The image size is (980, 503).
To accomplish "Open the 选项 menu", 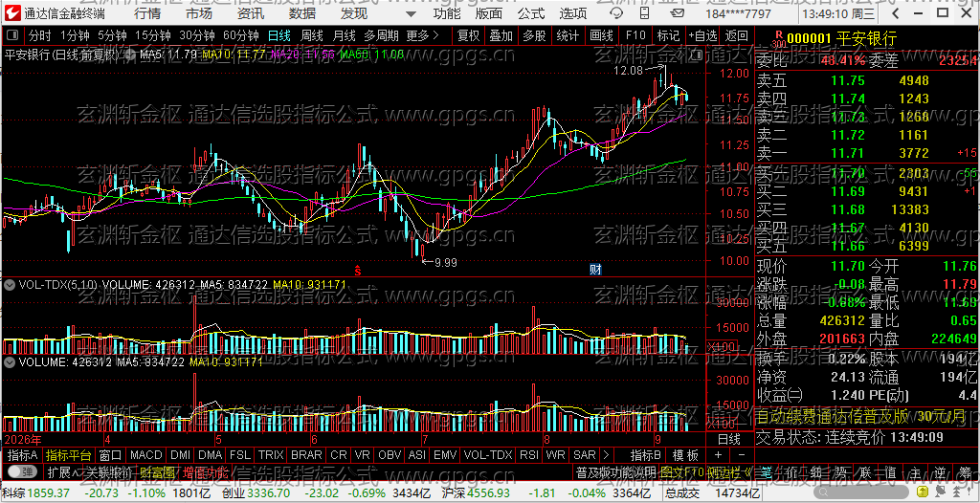I will click(x=573, y=13).
